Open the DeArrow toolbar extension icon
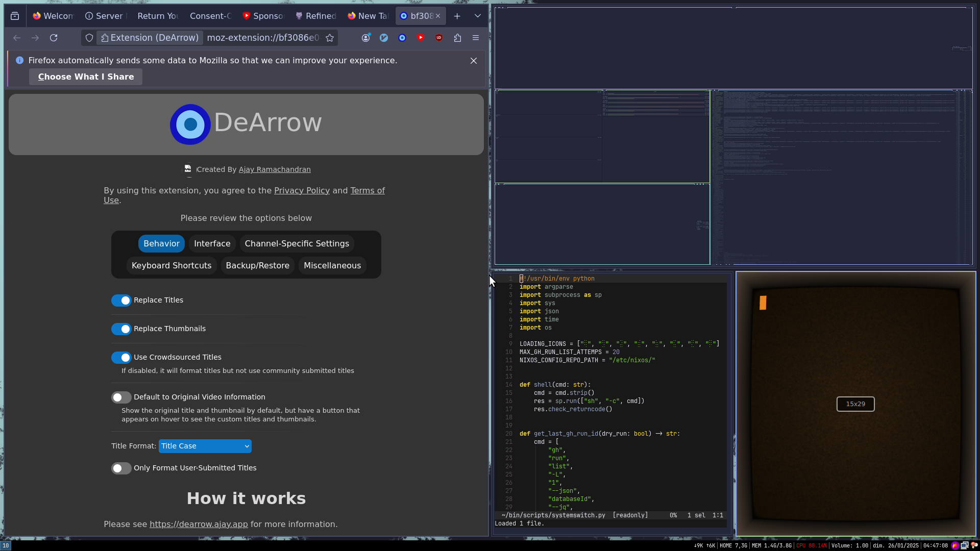The image size is (980, 551). tap(402, 38)
